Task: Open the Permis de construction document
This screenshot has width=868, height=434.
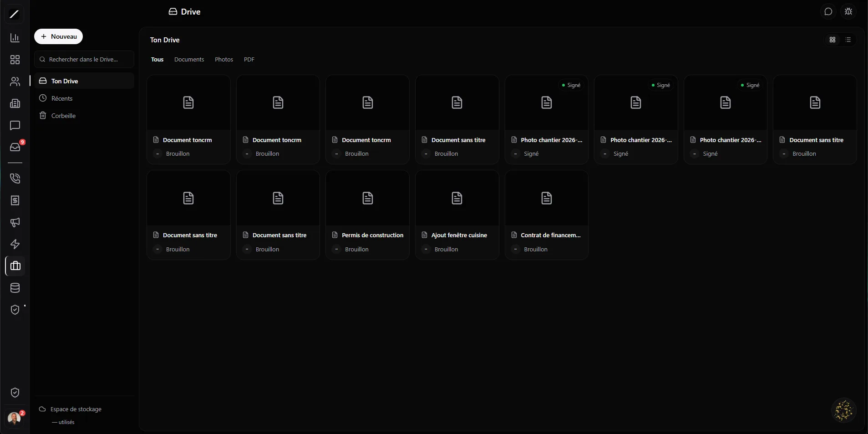Action: (367, 215)
